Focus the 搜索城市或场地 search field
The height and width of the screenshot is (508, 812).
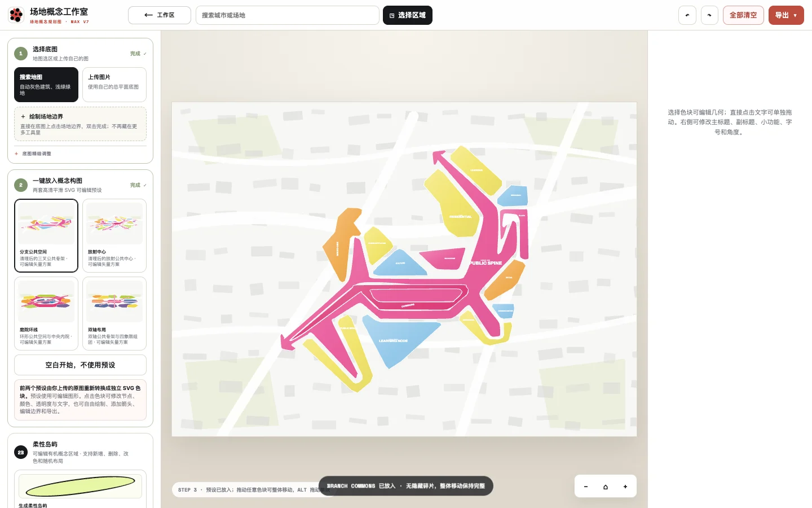288,15
